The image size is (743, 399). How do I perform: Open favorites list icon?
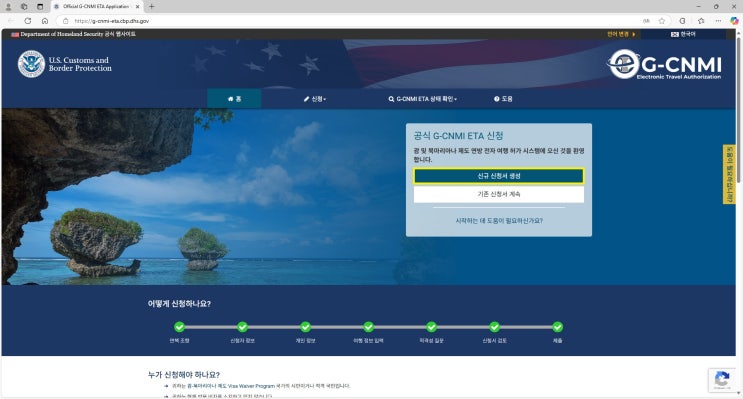(701, 21)
